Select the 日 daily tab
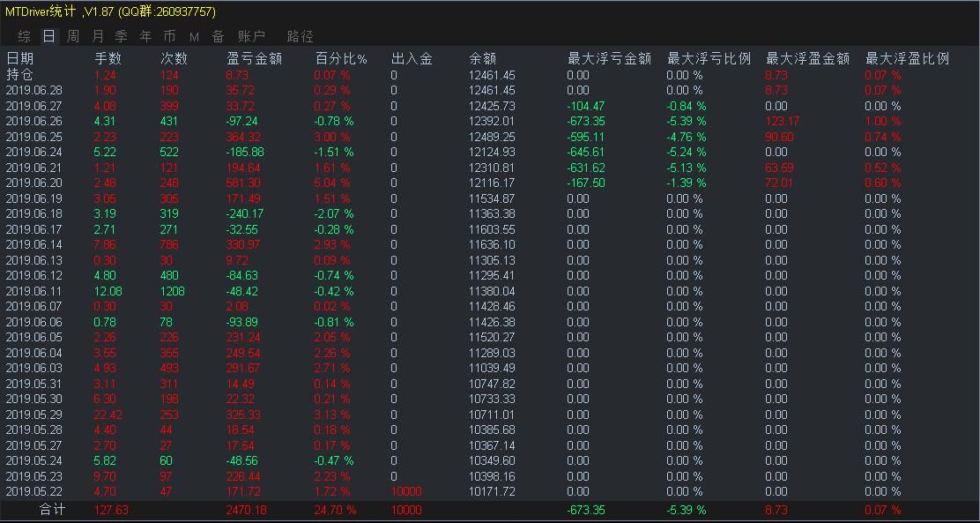Image resolution: width=980 pixels, height=523 pixels. tap(48, 36)
